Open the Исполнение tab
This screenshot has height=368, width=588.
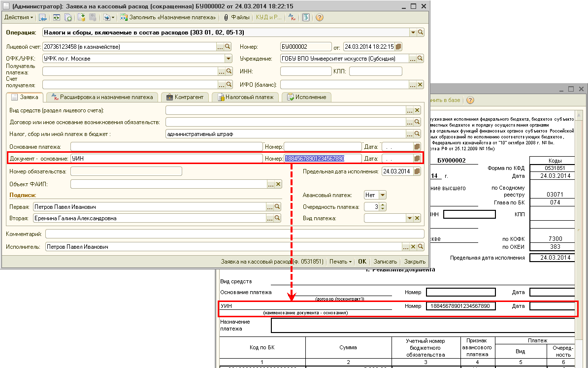306,97
